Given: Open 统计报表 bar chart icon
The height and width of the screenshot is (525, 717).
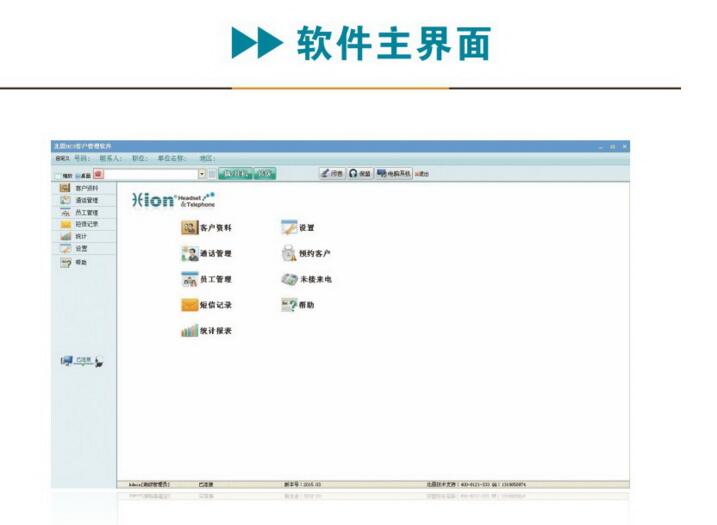Looking at the screenshot, I should click(189, 331).
